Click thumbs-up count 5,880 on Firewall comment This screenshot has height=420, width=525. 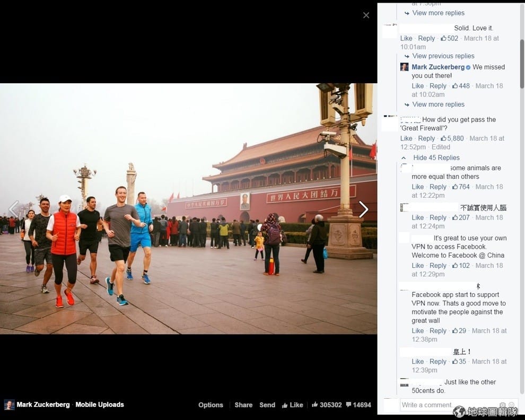[452, 138]
